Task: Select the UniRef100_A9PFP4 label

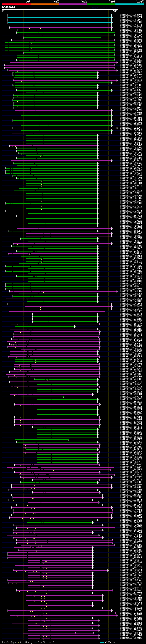Action: tap(131, 357)
